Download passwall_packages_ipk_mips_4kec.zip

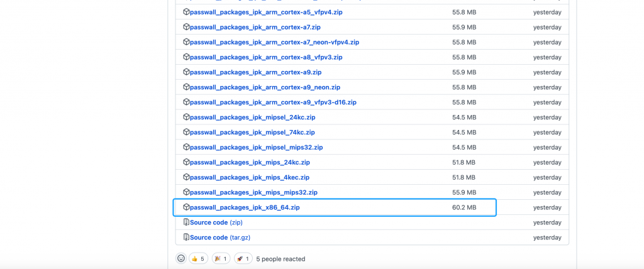[250, 177]
